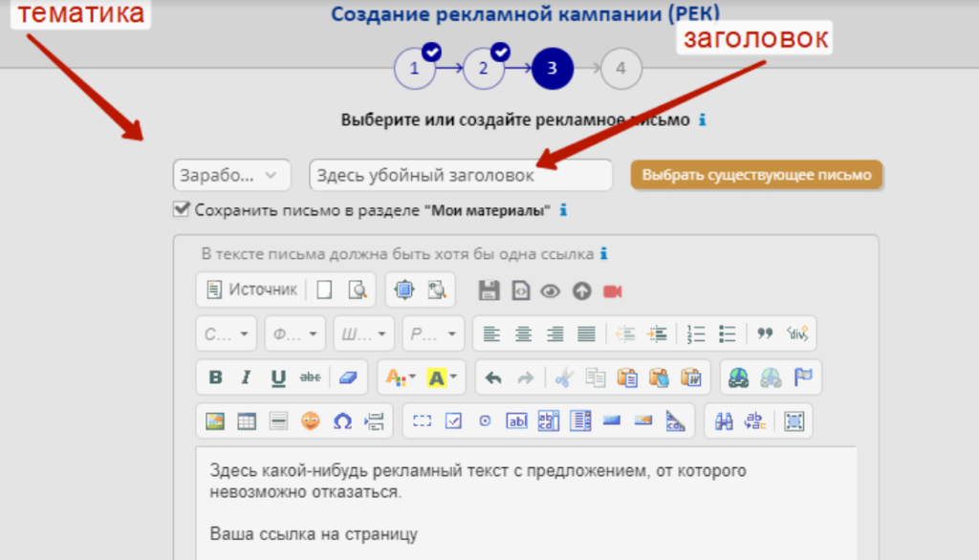
Task: Maximize the editor with blue icon
Action: point(404,290)
